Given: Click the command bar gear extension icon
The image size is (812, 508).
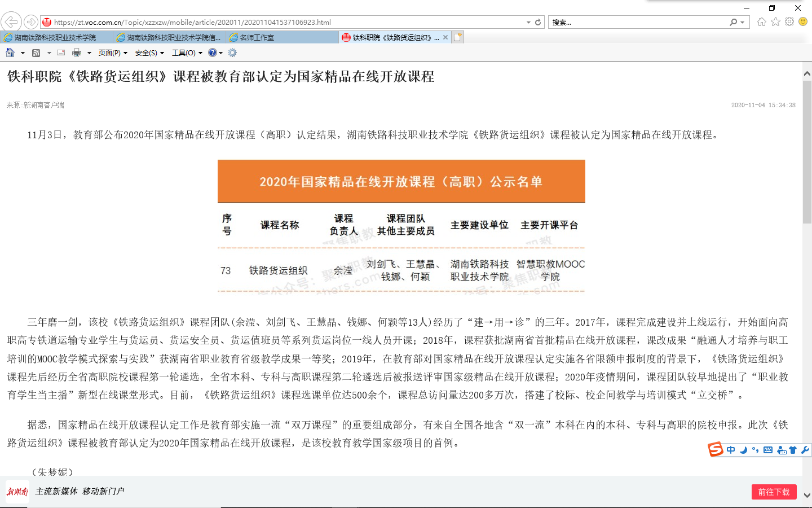Looking at the screenshot, I should [232, 52].
